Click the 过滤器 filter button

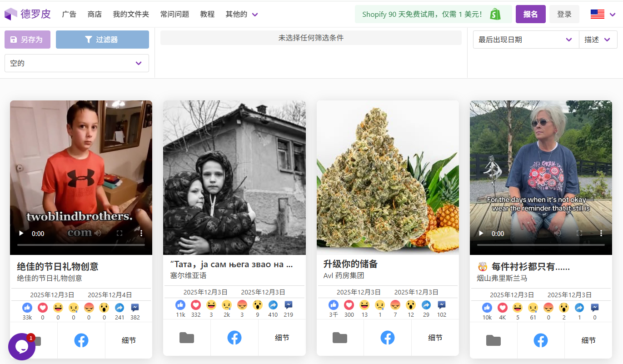(102, 40)
